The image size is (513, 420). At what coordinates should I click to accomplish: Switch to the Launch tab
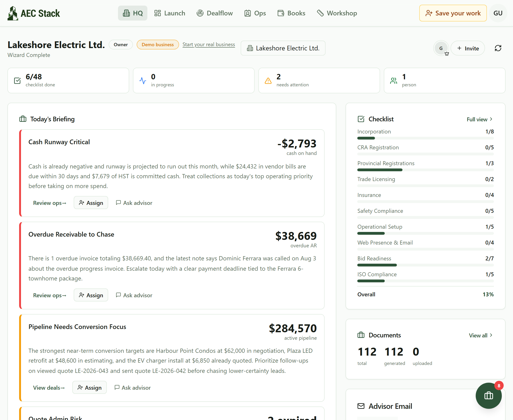(170, 13)
